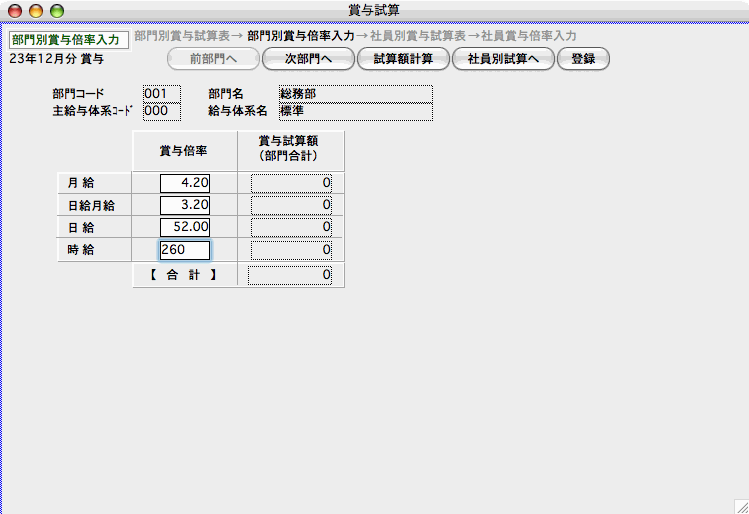Focus the 日給 bonus rate input
The width and height of the screenshot is (749, 514).
coord(184,228)
